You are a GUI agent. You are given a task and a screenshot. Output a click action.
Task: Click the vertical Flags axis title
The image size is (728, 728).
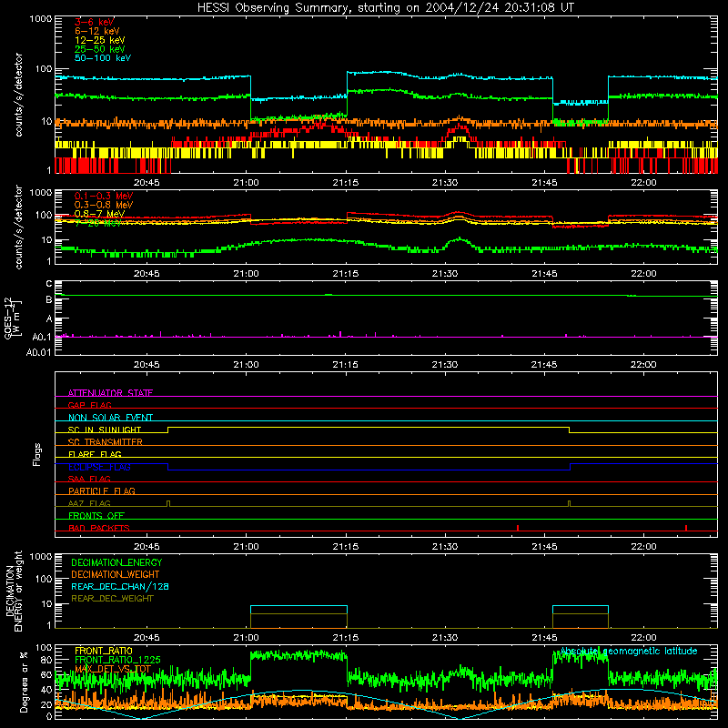click(37, 454)
